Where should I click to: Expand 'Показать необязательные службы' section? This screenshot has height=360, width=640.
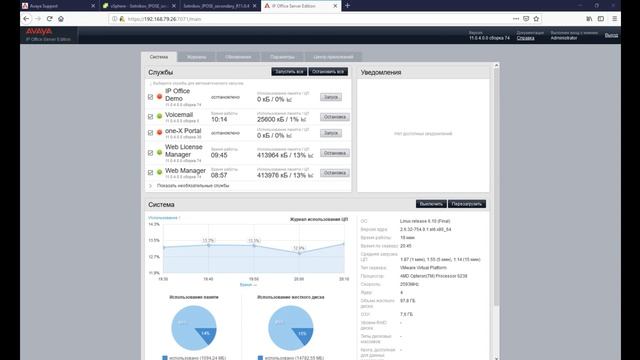point(190,186)
